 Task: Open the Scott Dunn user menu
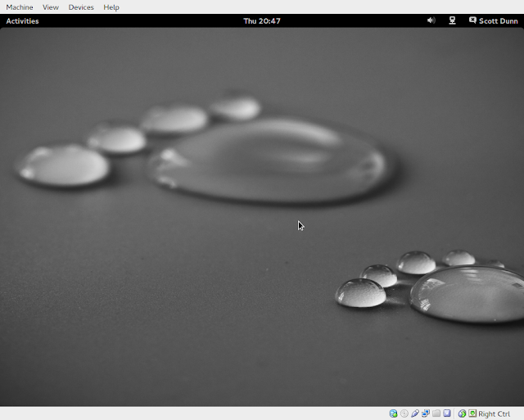coord(493,20)
